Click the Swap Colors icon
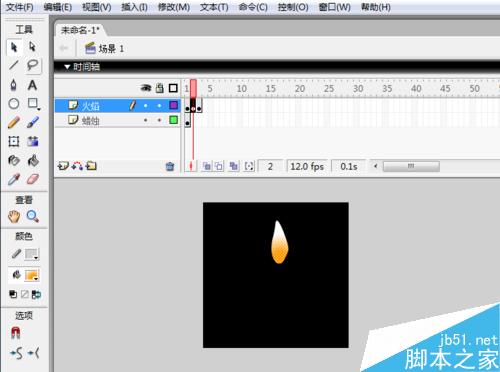 coord(36,294)
